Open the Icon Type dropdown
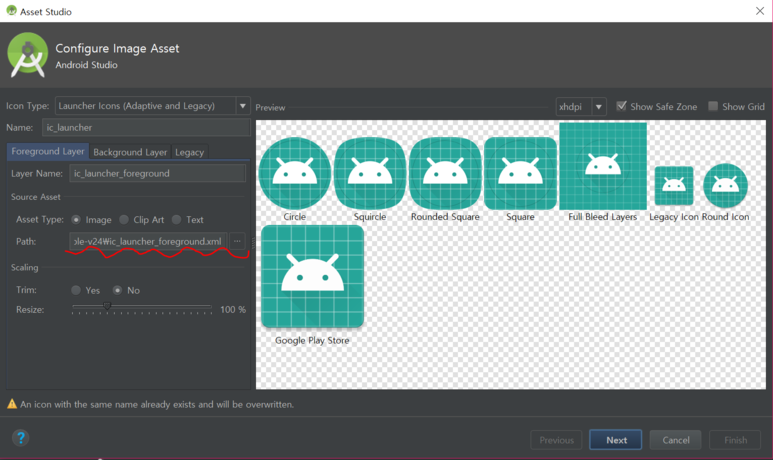The height and width of the screenshot is (460, 773). [153, 106]
